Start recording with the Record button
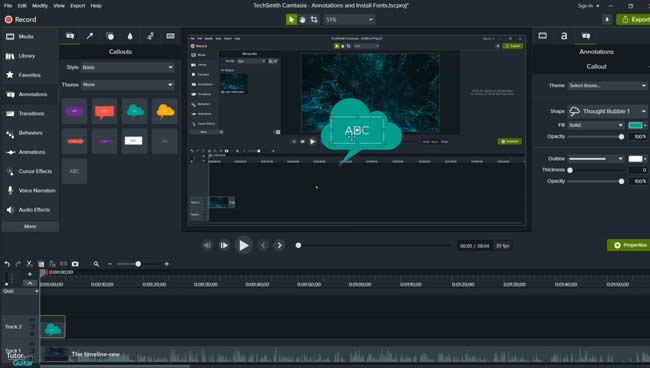The image size is (650, 368). point(20,19)
